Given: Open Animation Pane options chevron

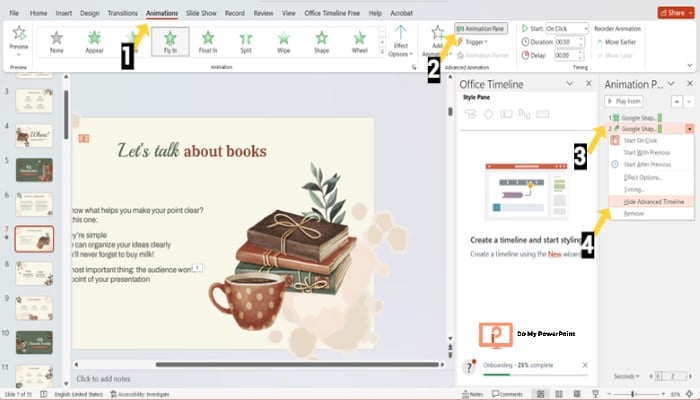Looking at the screenshot, I should click(671, 83).
